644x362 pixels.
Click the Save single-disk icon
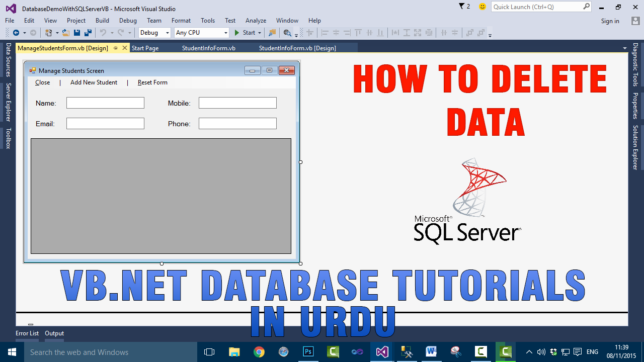77,33
